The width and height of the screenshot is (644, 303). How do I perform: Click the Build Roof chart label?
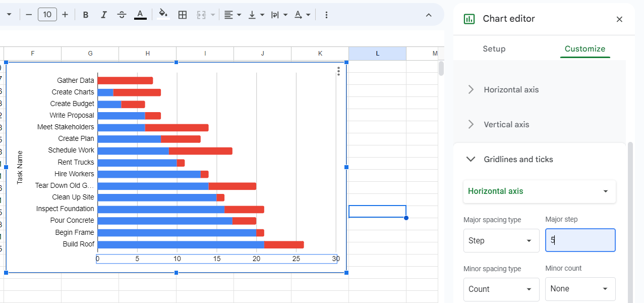(x=79, y=244)
